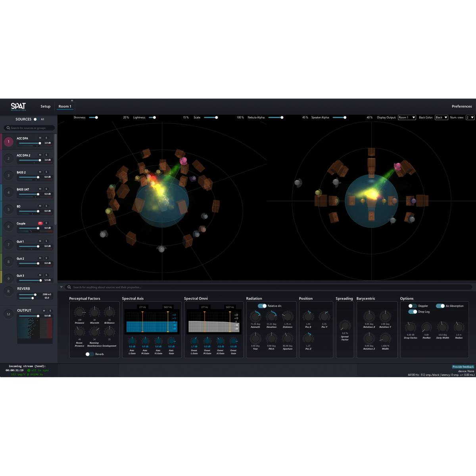476x476 pixels.
Task: Click the Azimuth knob in Radiation
Action: tap(255, 316)
